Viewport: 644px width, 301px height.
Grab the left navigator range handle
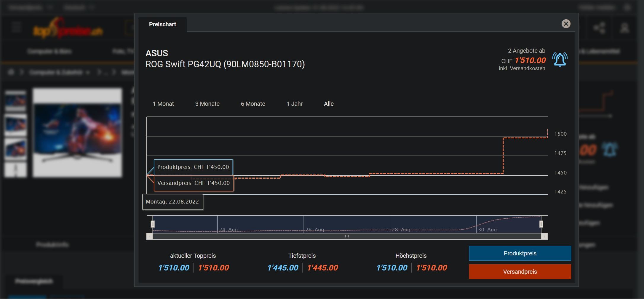pos(153,224)
